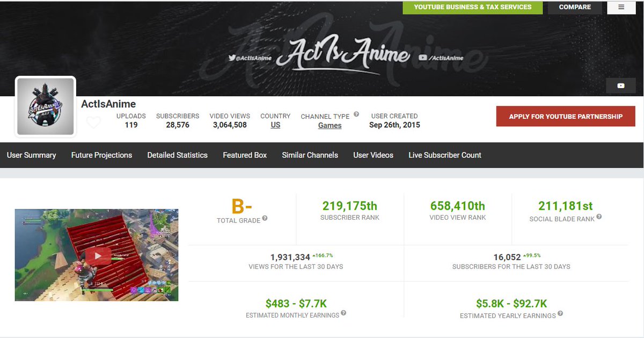This screenshot has width=644, height=338.
Task: Click the B- total grade
Action: click(242, 206)
